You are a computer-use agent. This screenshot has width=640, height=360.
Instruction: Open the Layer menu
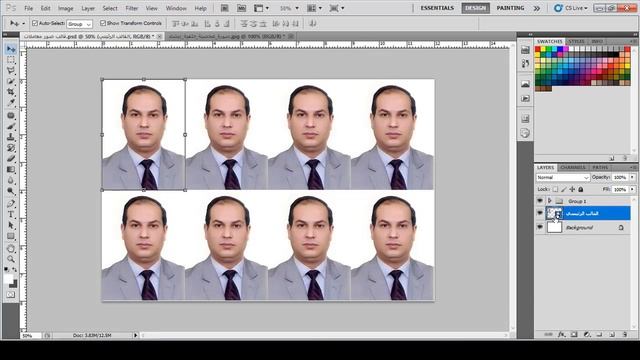pos(88,8)
